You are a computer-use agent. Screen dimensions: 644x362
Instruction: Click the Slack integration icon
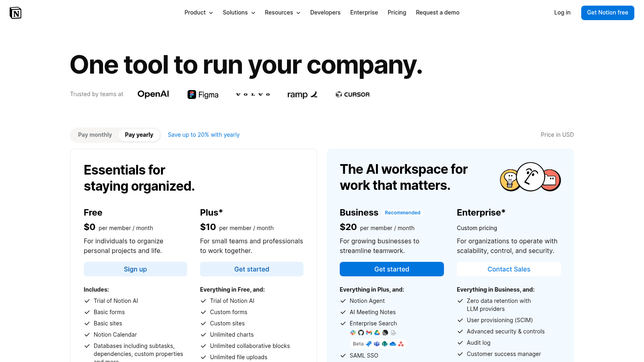(x=353, y=333)
